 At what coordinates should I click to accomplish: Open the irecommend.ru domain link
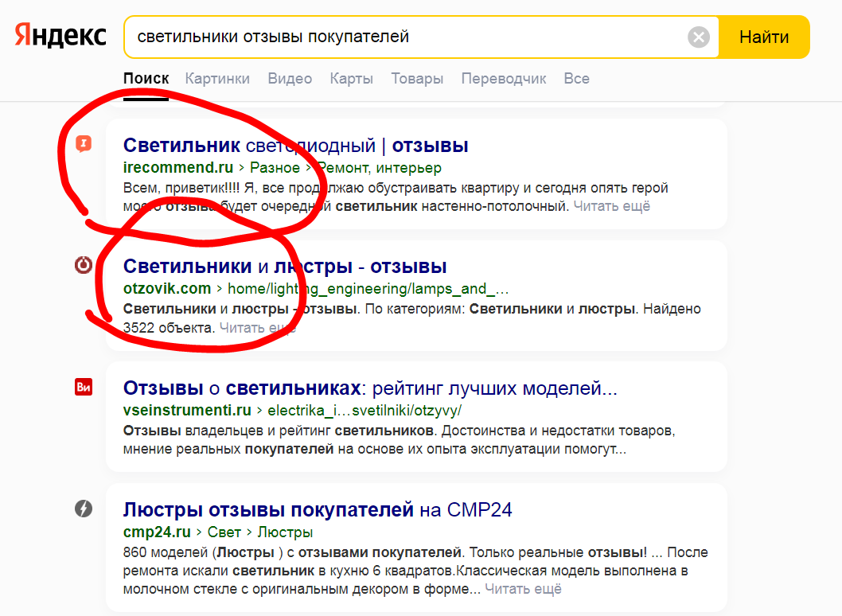(x=178, y=168)
